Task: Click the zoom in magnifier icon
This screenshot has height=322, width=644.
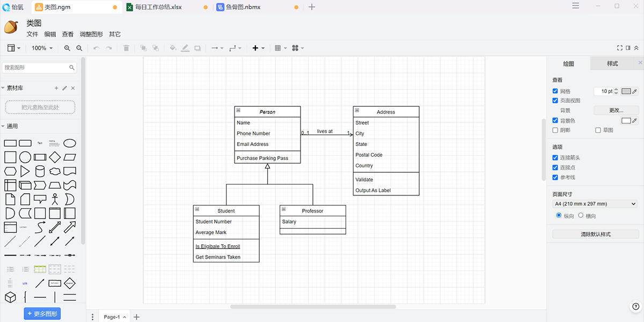Action: tap(67, 48)
